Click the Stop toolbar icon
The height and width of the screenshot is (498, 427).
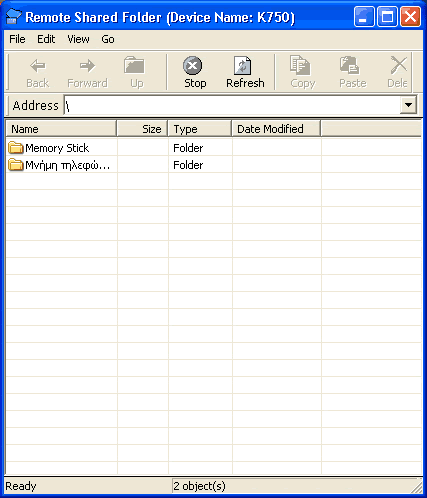click(x=193, y=66)
